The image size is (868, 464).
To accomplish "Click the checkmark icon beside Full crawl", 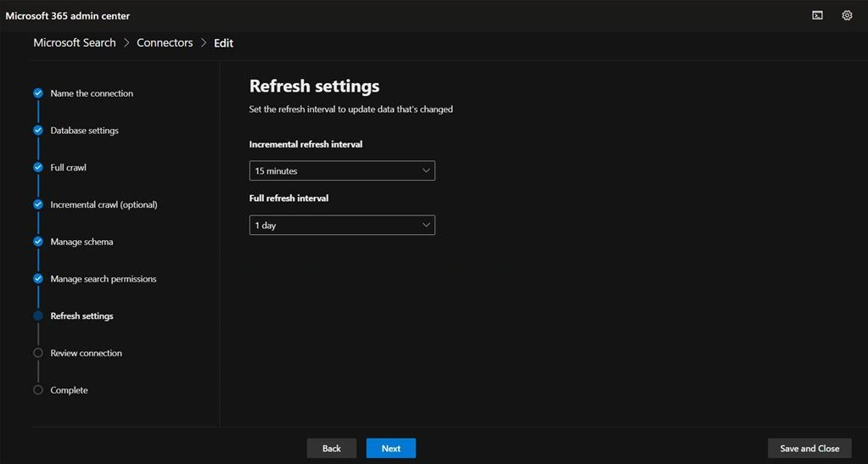I will (x=38, y=167).
